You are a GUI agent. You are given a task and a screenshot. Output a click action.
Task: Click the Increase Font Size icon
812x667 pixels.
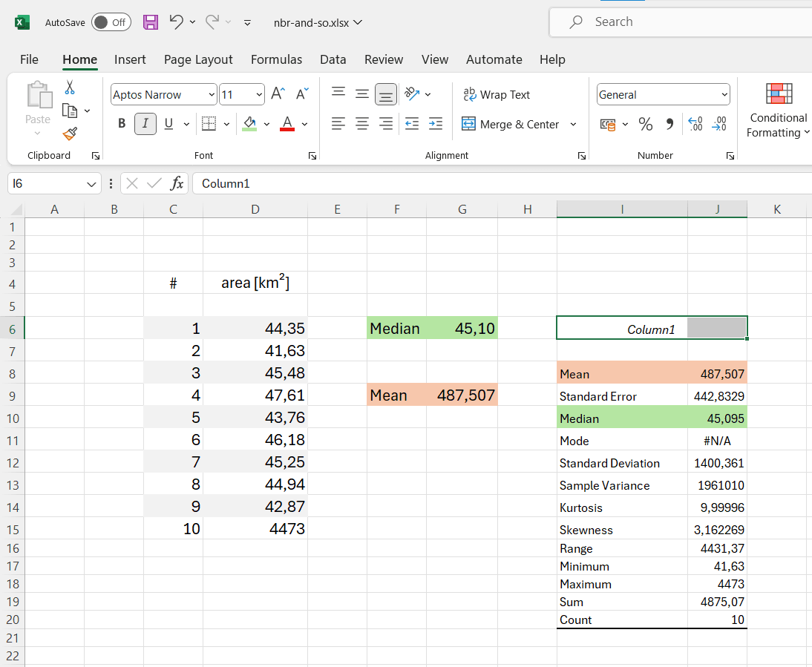(278, 94)
